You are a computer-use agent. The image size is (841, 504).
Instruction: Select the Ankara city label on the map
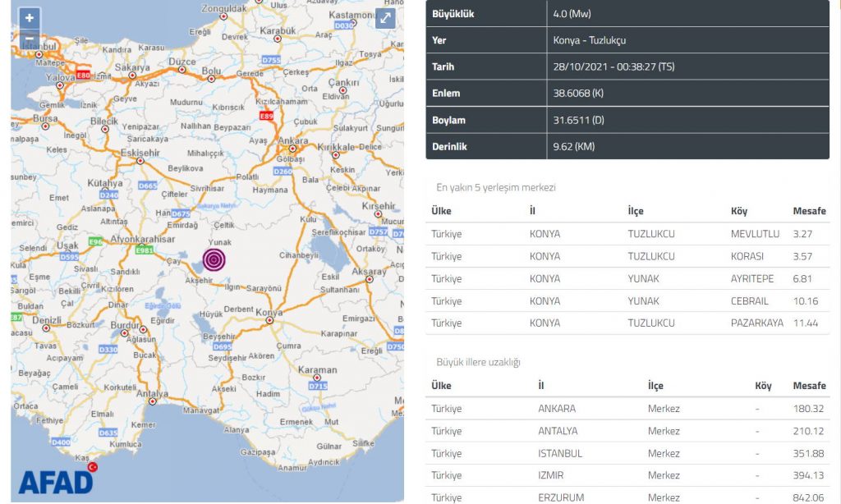tap(293, 140)
